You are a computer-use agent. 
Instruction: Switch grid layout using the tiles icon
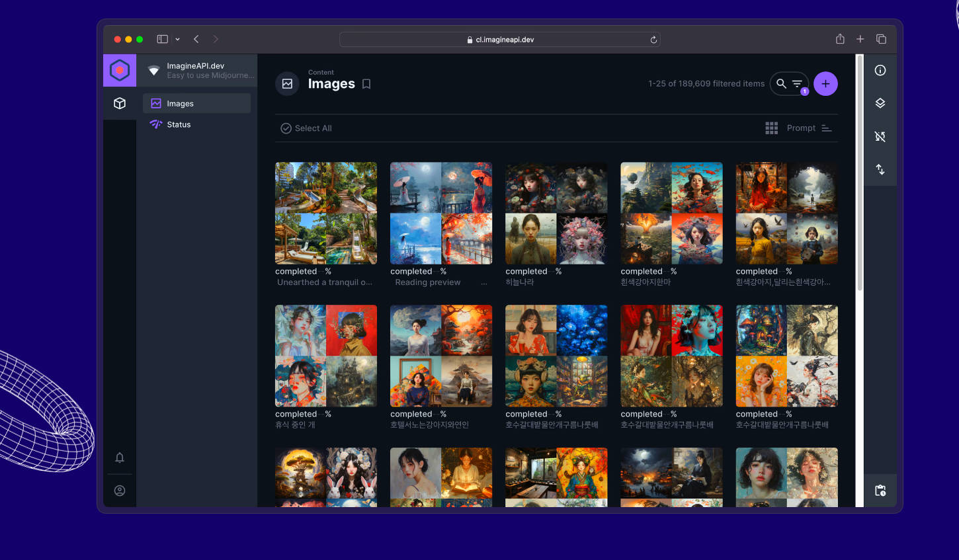point(771,128)
